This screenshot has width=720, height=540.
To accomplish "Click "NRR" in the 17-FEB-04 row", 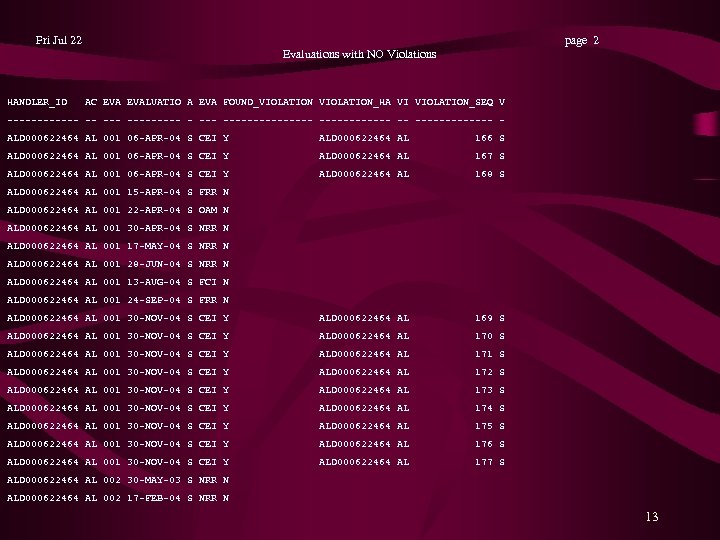I will click(x=208, y=498).
